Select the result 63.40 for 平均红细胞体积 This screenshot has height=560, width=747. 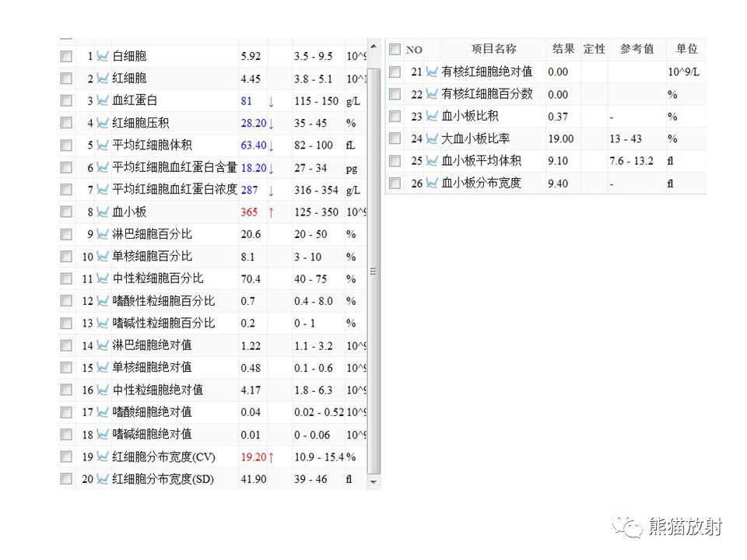click(254, 145)
